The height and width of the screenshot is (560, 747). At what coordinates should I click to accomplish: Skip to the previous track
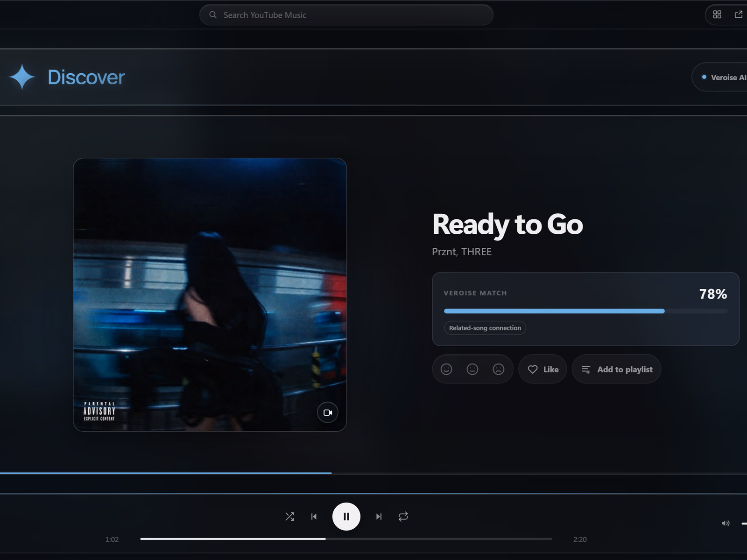pos(314,517)
